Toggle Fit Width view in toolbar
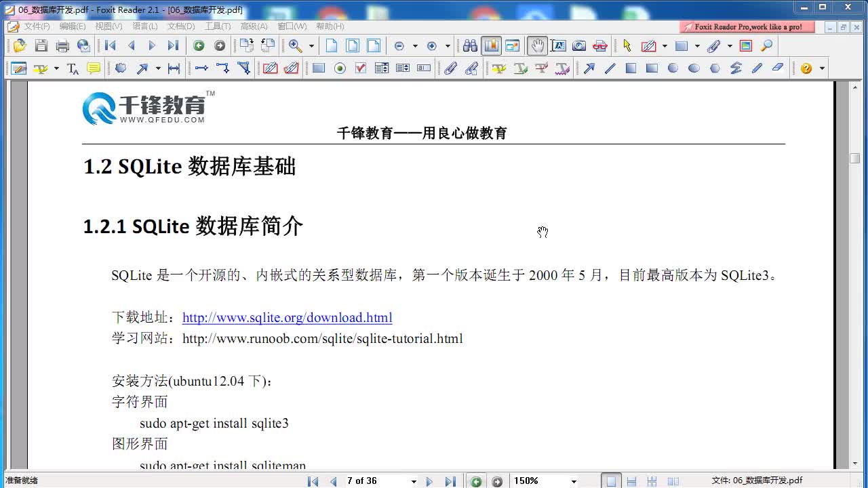Viewport: 868px width, 488px height. pyautogui.click(x=374, y=46)
